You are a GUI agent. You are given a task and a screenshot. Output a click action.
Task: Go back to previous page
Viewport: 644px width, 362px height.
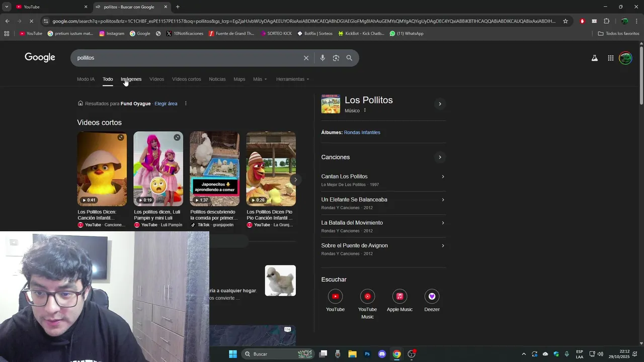(7, 21)
